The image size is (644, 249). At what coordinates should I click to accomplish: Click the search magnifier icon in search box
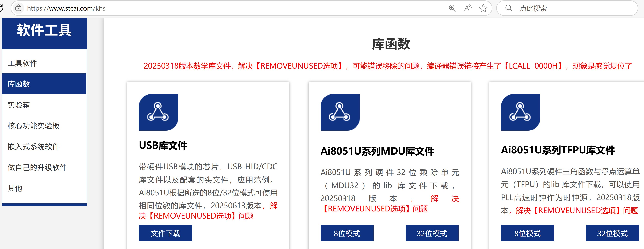click(x=508, y=8)
